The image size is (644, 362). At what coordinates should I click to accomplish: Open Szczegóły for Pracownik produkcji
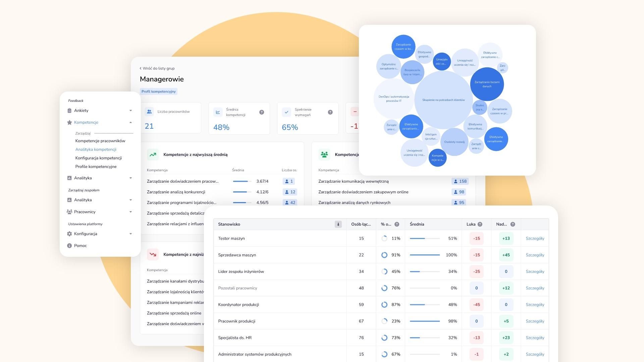coord(535,321)
